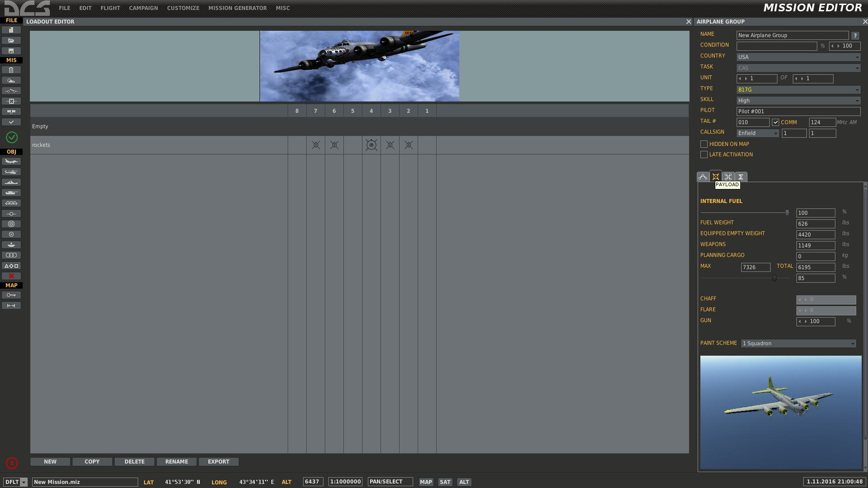Select the airplane group placement tool
Viewport: 868px width, 488px height.
(11, 161)
